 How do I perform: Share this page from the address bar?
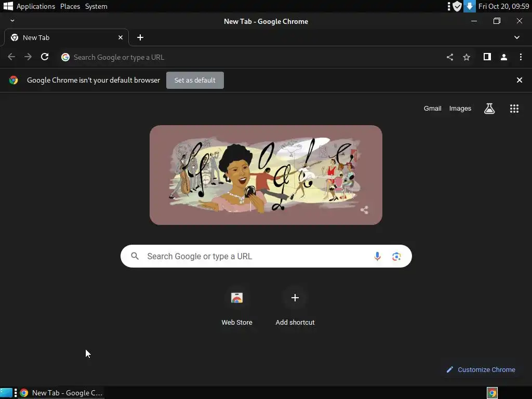click(450, 57)
